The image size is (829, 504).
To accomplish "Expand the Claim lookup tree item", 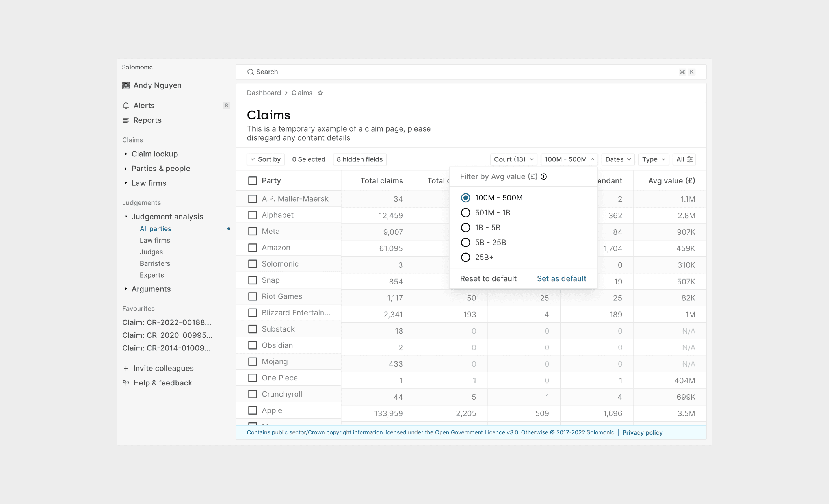I will [x=154, y=154].
